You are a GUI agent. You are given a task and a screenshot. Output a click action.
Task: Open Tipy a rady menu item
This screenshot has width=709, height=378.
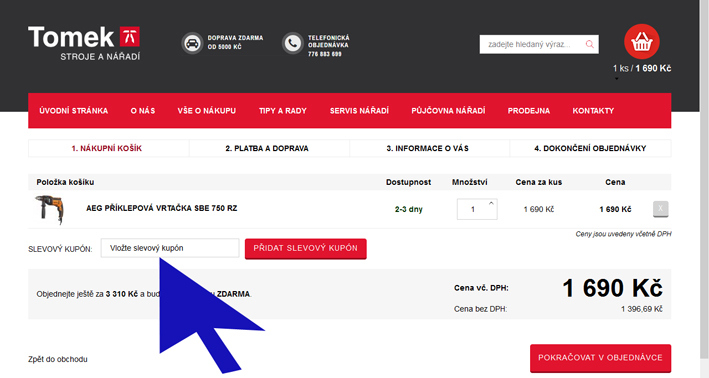point(283,111)
